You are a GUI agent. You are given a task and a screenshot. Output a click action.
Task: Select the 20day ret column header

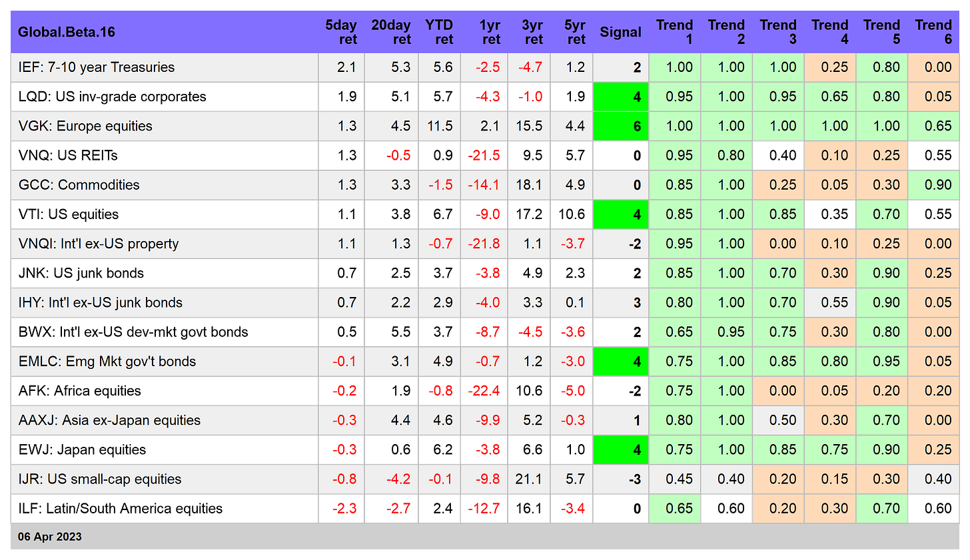tap(391, 32)
